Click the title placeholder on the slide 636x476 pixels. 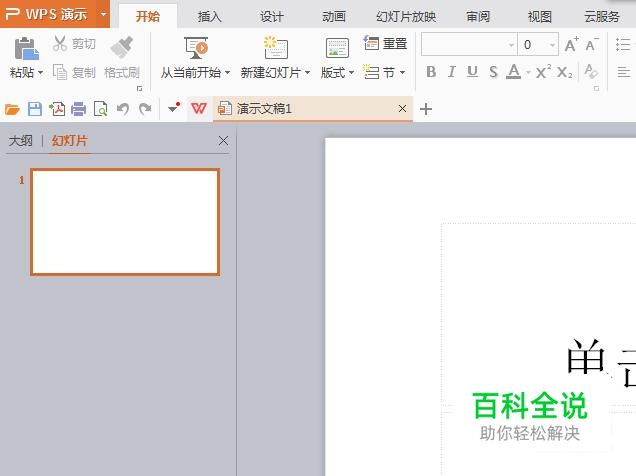(539, 314)
